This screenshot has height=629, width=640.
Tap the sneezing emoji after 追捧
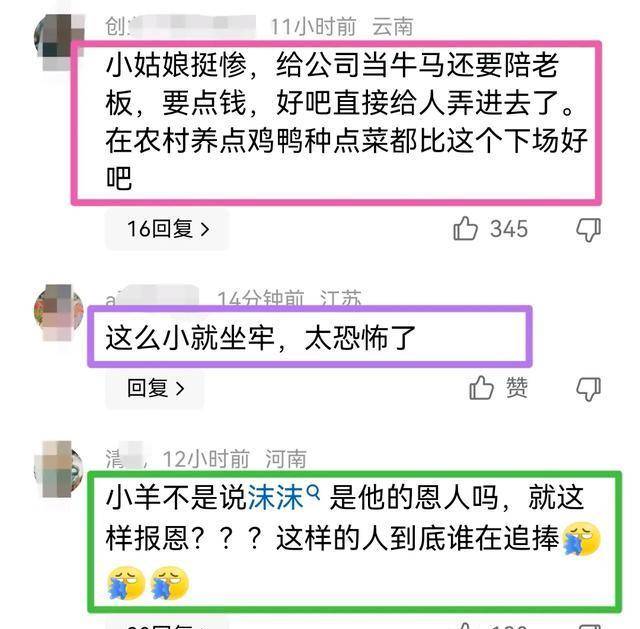(581, 539)
